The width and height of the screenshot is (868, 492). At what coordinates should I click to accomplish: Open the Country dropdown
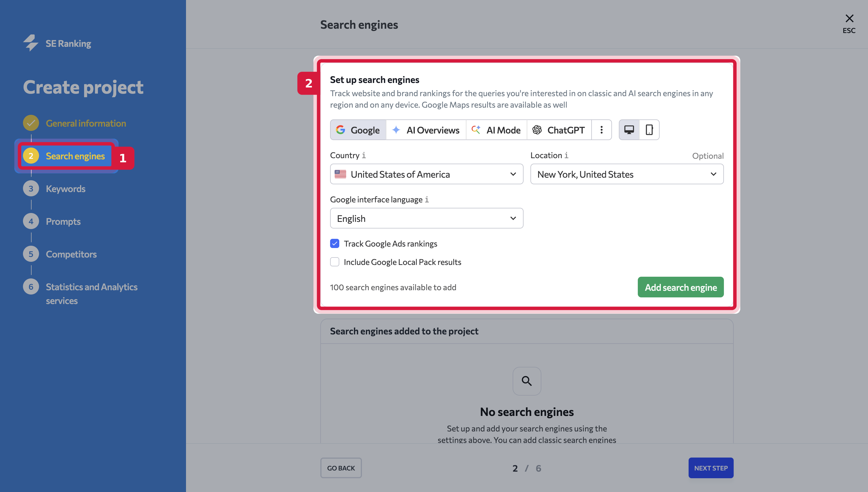click(x=427, y=174)
